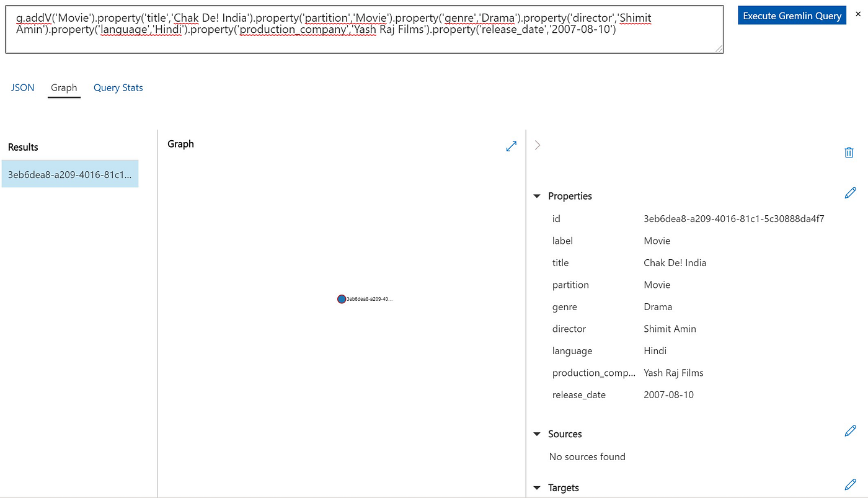
Task: Open the right chevron beside the Graph panel
Action: click(536, 145)
